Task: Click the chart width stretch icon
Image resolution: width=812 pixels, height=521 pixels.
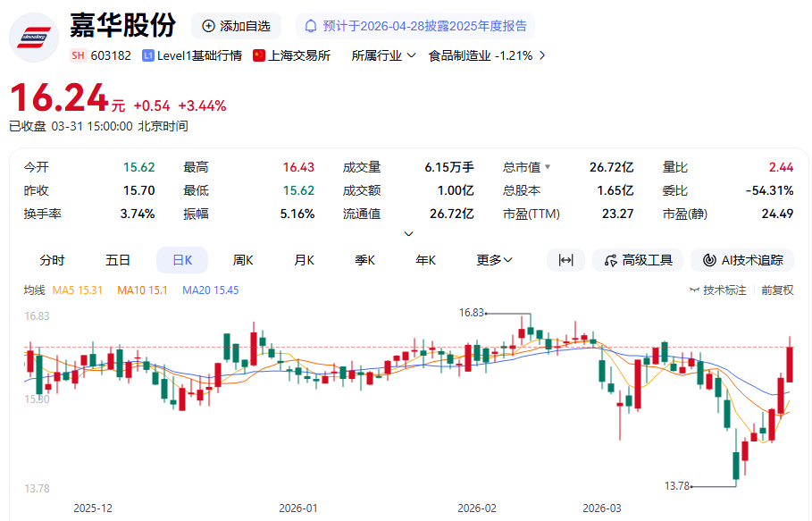Action: [x=565, y=260]
